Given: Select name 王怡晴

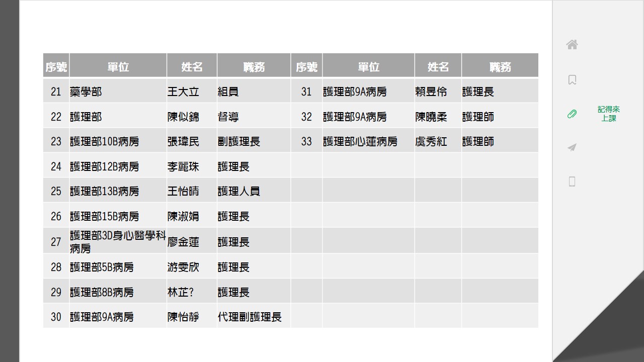Looking at the screenshot, I should click(183, 191).
